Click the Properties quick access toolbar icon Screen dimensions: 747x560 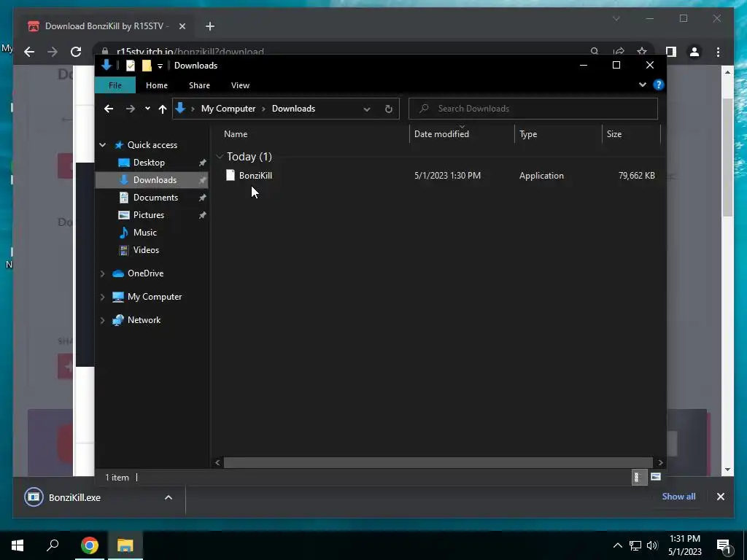tap(130, 66)
